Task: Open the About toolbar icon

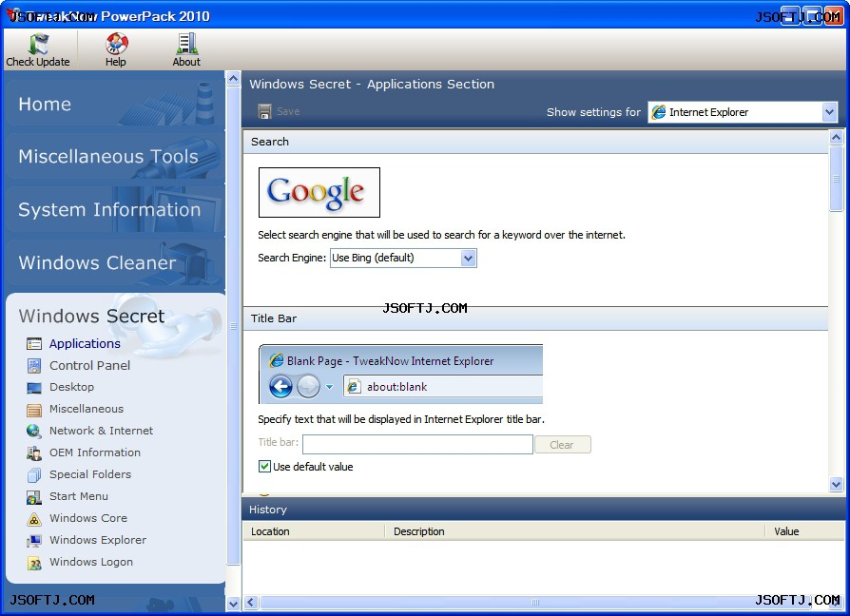Action: pos(186,44)
